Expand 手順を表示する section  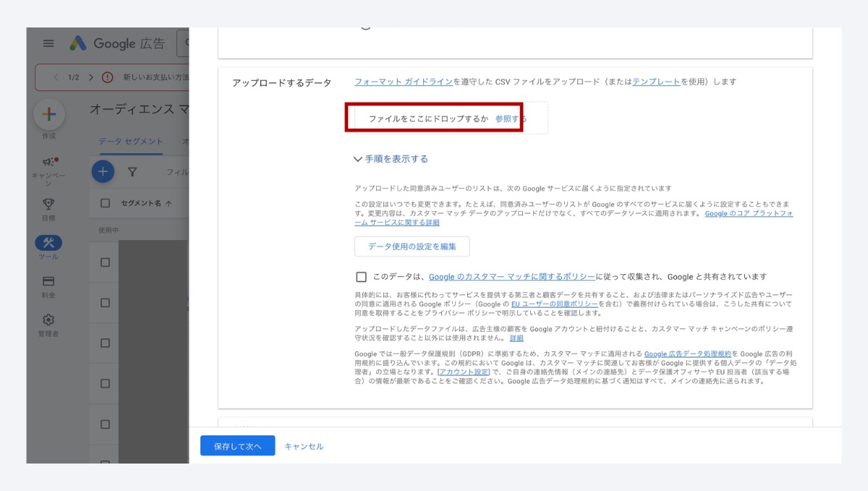(x=391, y=159)
